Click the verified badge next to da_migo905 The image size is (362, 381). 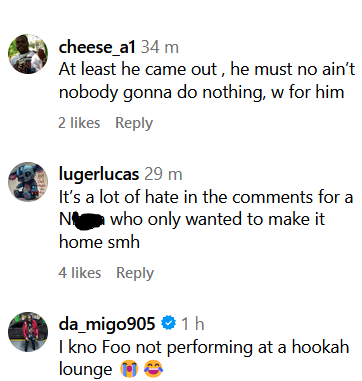point(169,323)
